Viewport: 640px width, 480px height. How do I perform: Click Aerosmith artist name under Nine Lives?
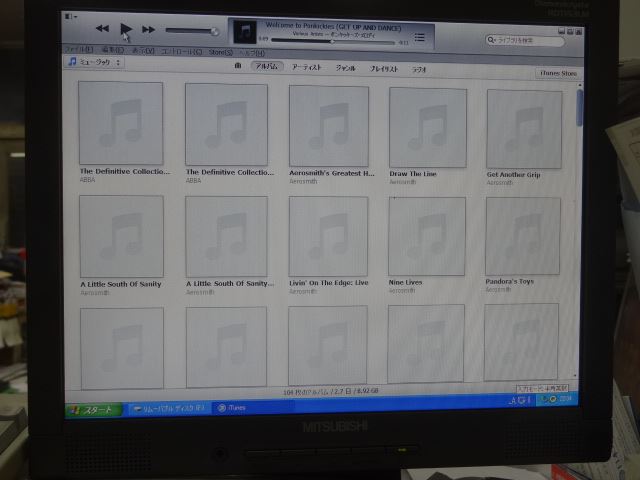tap(402, 291)
